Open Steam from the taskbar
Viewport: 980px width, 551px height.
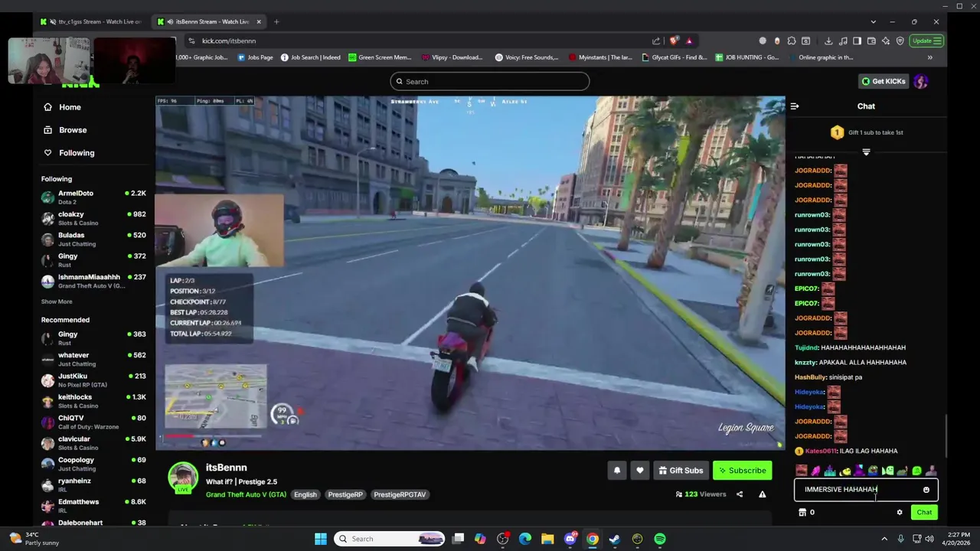click(615, 539)
